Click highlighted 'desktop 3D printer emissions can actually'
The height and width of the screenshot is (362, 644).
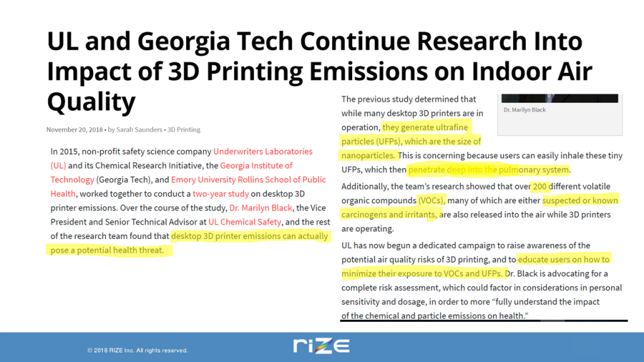click(249, 236)
